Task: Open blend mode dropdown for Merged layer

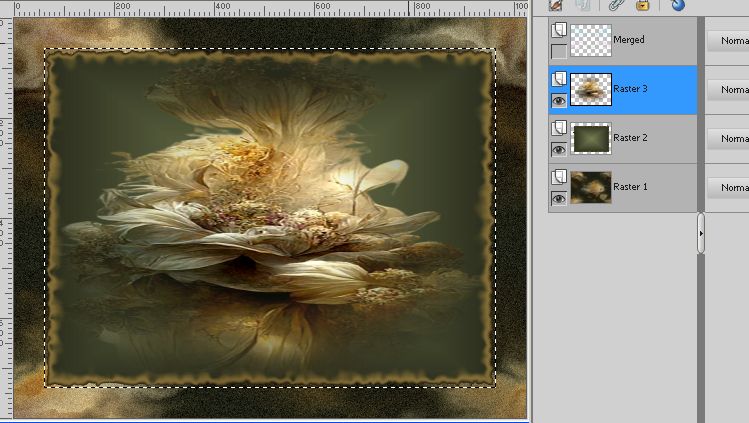Action: tap(727, 41)
